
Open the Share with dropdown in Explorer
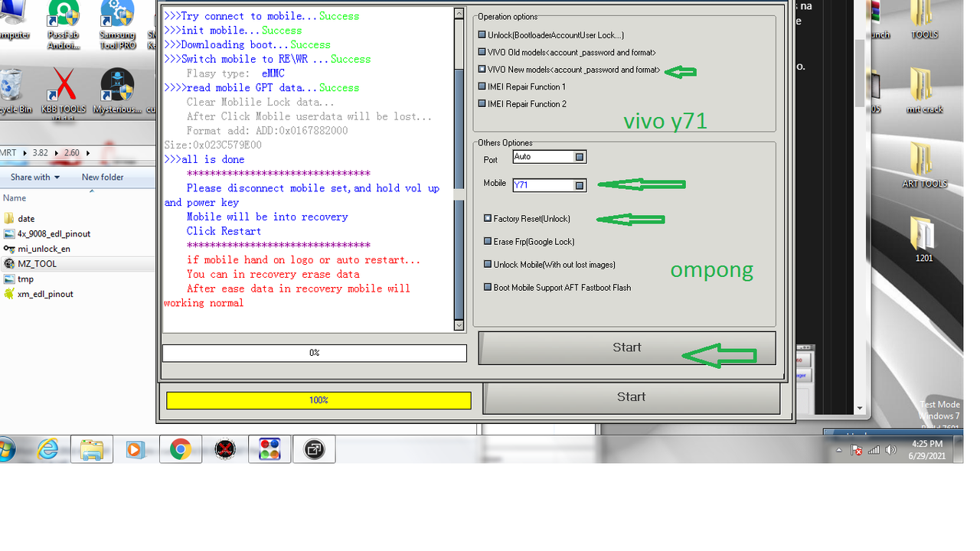[x=35, y=177]
